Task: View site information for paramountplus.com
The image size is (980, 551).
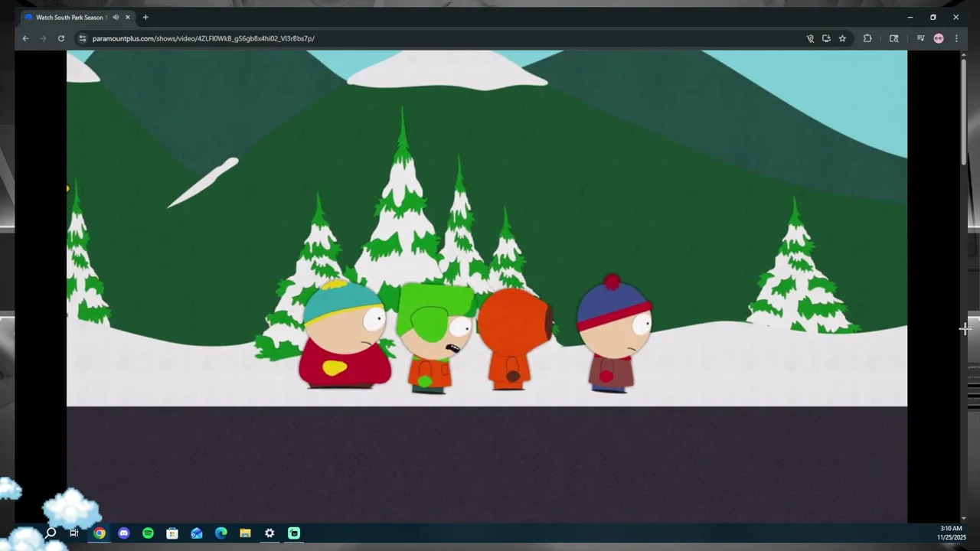Action: pyautogui.click(x=83, y=38)
